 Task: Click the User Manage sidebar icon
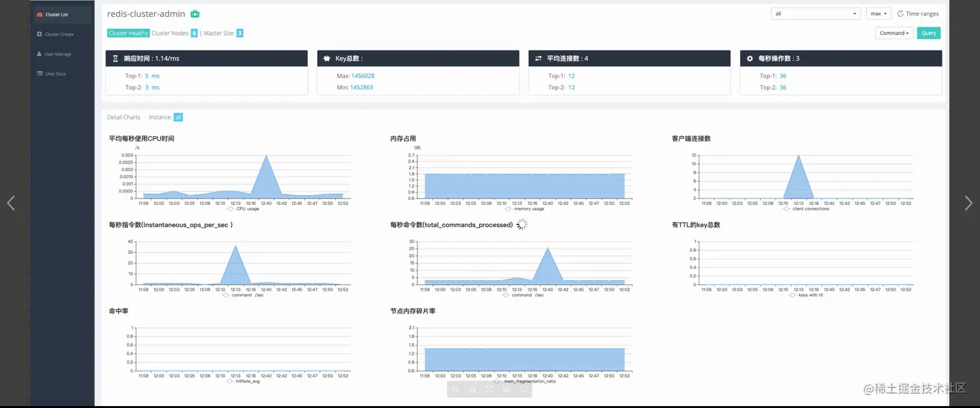40,54
